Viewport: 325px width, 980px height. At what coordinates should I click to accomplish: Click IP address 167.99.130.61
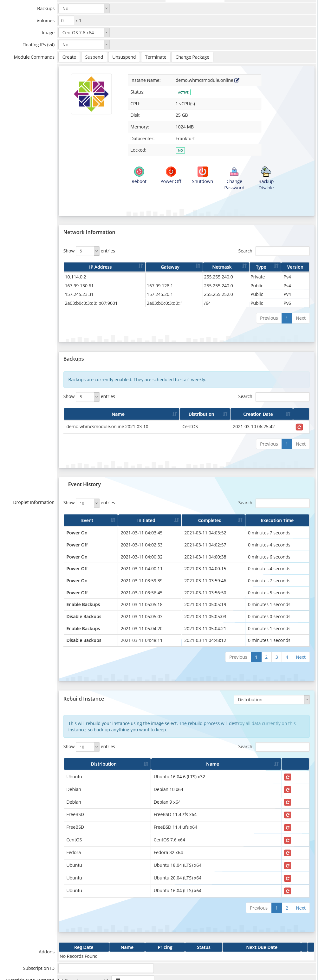[x=79, y=286]
